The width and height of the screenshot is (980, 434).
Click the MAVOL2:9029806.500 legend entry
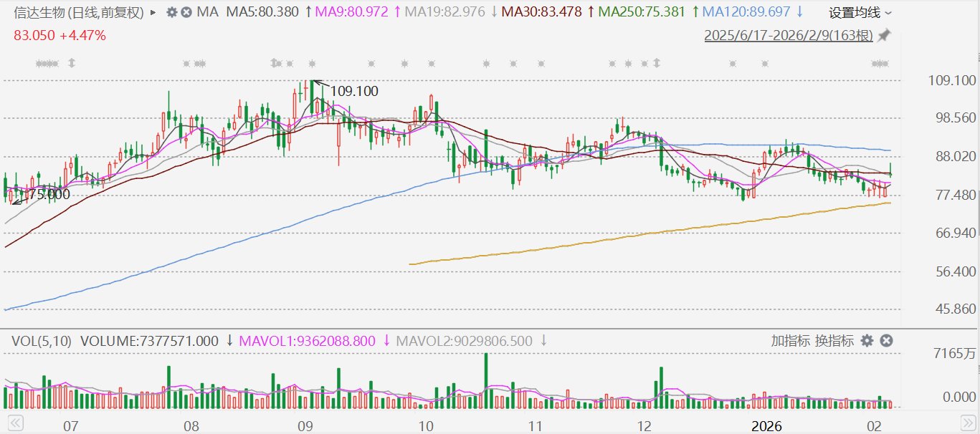point(465,341)
